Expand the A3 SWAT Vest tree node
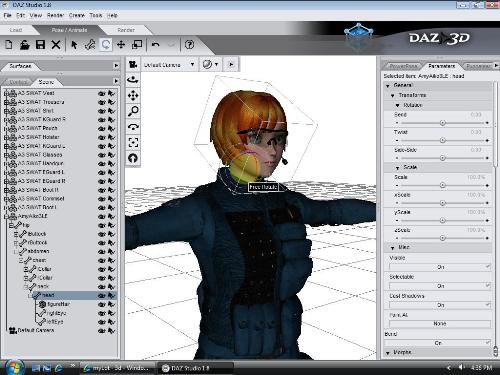The height and width of the screenshot is (375, 500). pos(6,93)
